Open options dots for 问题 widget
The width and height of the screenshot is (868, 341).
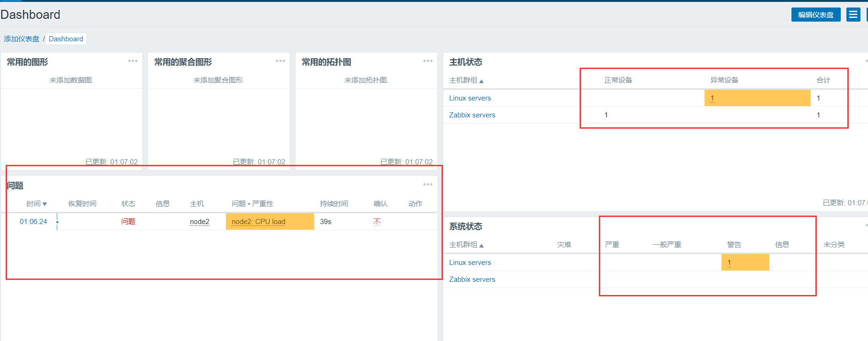(427, 185)
